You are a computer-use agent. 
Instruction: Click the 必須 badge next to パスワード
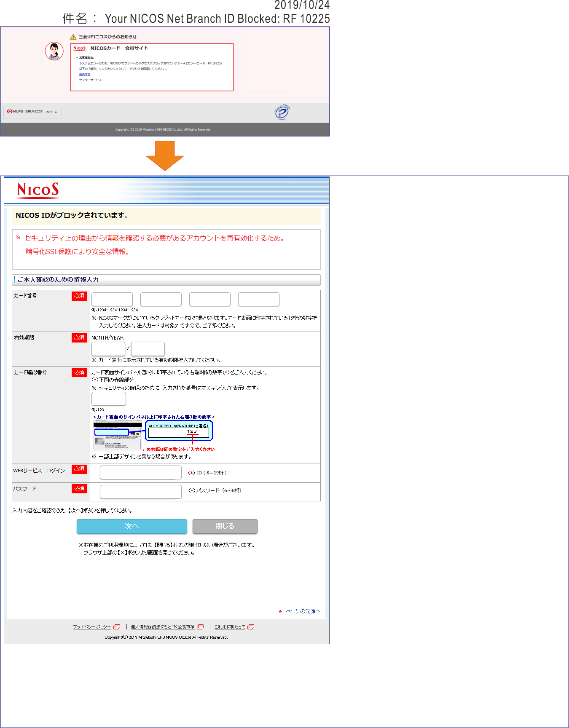coord(79,489)
